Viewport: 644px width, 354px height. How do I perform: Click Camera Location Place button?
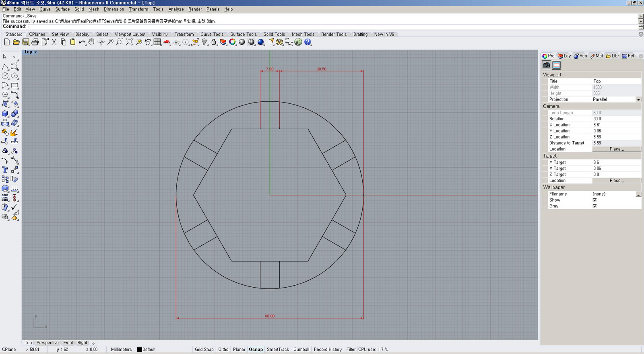point(617,149)
